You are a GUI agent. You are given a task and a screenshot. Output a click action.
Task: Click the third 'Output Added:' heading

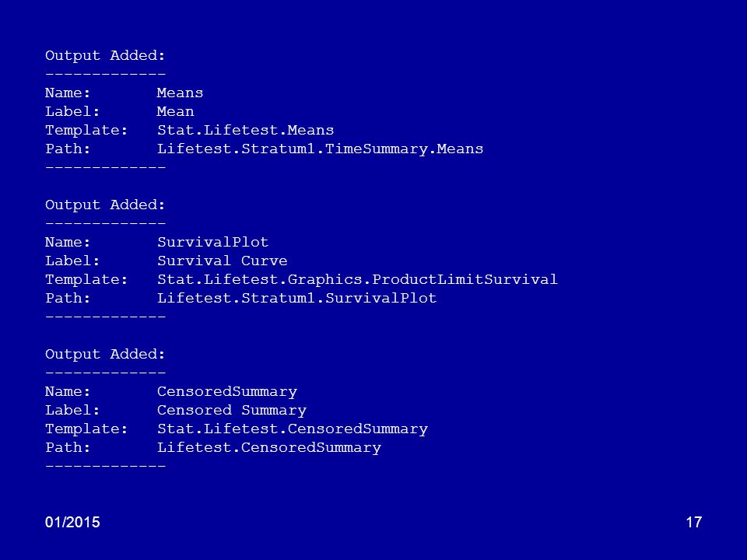tap(105, 355)
